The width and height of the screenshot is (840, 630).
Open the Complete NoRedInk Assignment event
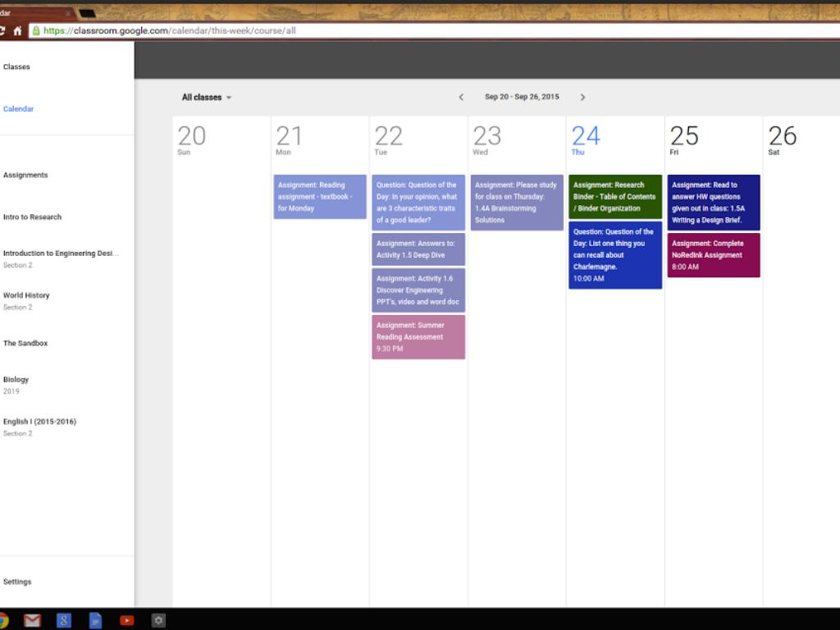click(x=713, y=254)
